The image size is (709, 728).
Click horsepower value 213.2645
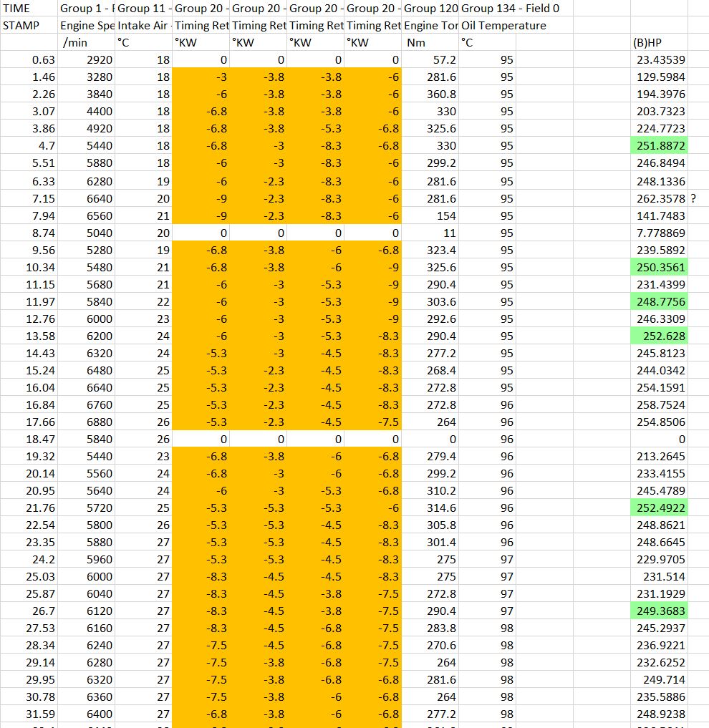(x=659, y=457)
